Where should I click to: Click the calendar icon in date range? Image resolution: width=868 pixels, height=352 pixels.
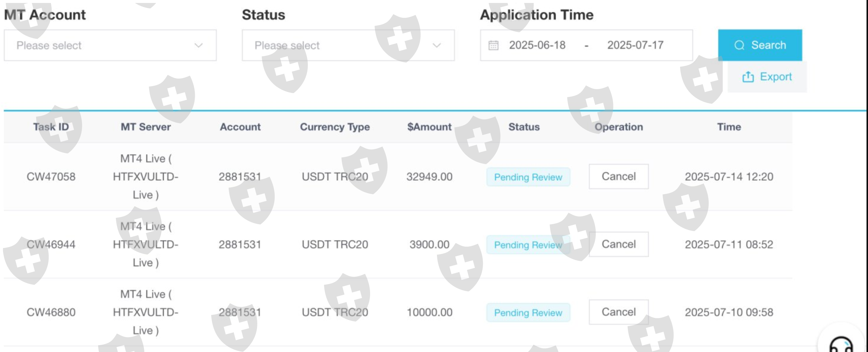(493, 45)
